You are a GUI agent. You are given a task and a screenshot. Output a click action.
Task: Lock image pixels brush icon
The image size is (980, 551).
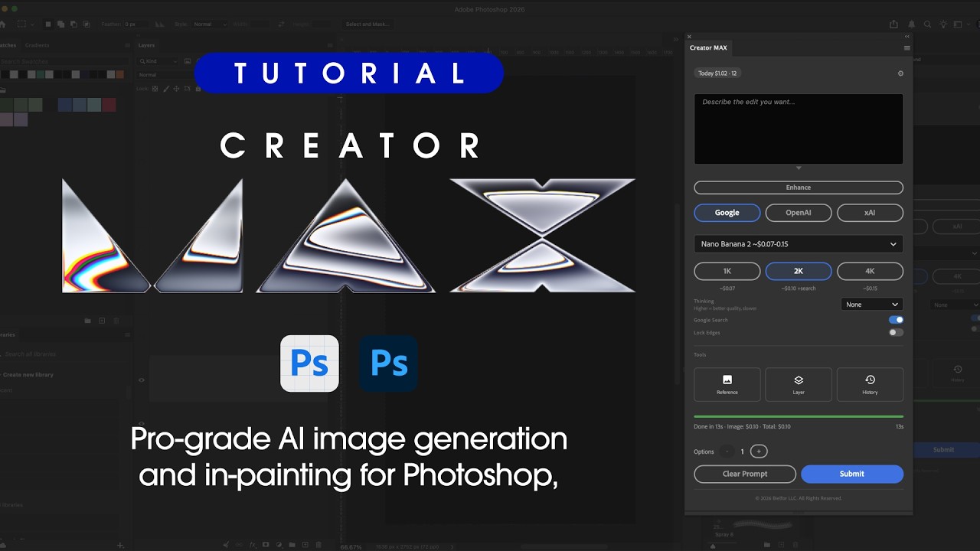pyautogui.click(x=166, y=89)
